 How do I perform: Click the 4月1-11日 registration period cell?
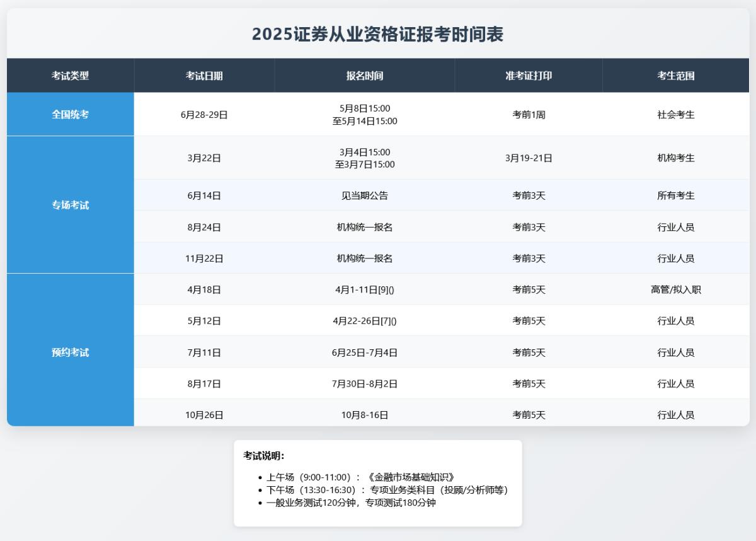pyautogui.click(x=364, y=289)
